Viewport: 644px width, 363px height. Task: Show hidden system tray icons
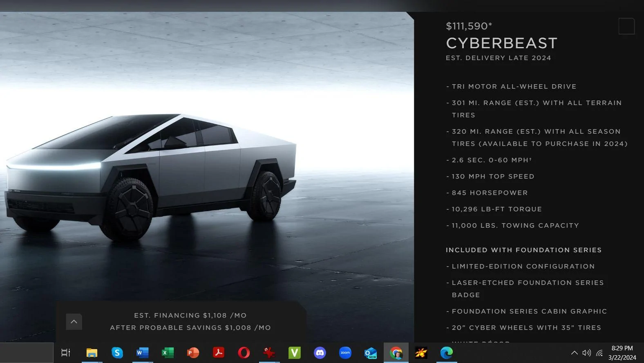coord(574,353)
